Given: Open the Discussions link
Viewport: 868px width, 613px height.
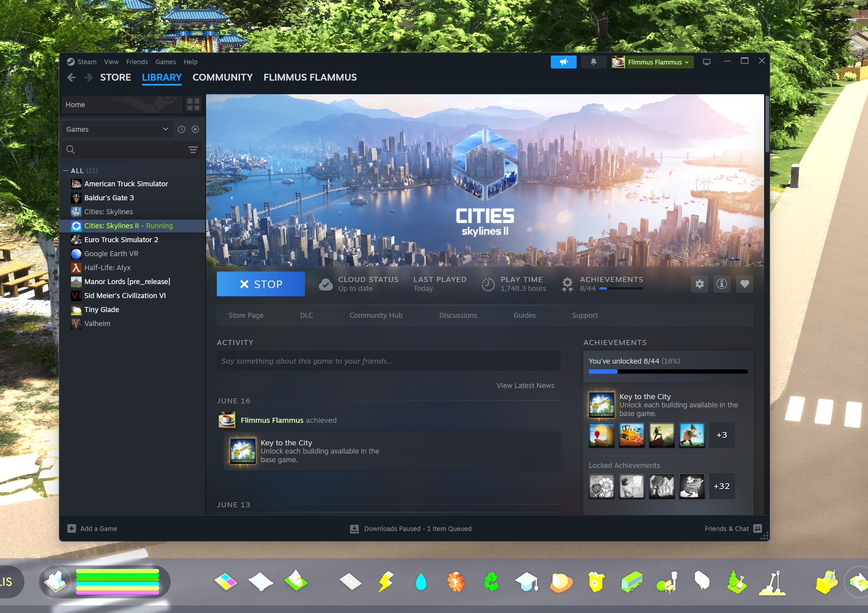Looking at the screenshot, I should pyautogui.click(x=458, y=315).
